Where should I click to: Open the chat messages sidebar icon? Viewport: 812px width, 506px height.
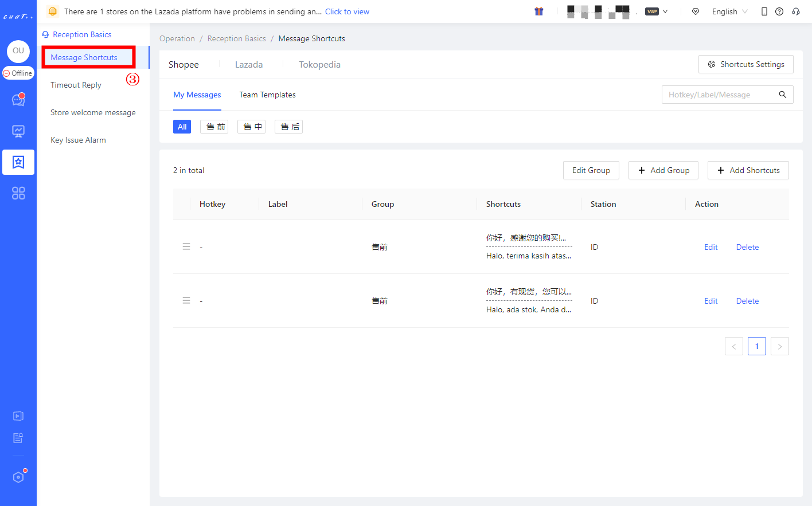18,100
